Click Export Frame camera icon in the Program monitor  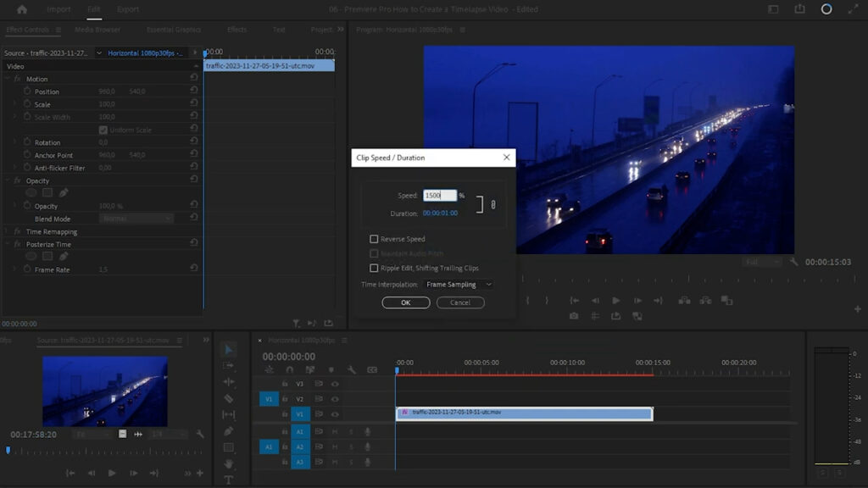(574, 316)
